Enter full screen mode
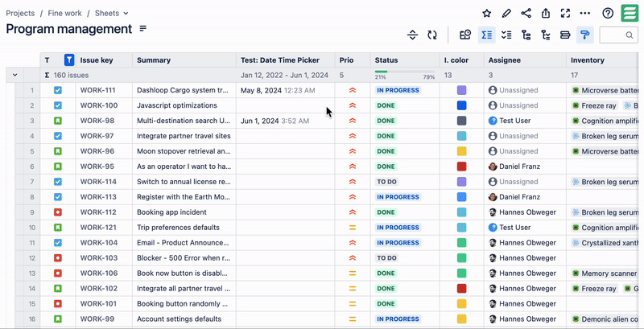Viewport: 644px width, 329px height. point(565,14)
